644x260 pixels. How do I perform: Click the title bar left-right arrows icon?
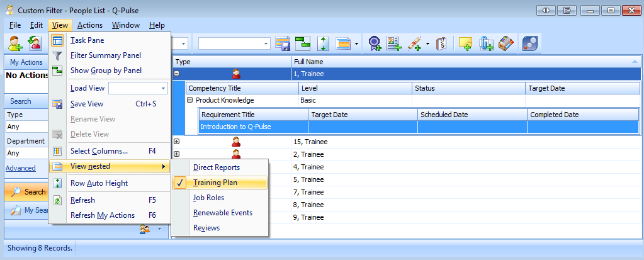pyautogui.click(x=546, y=11)
